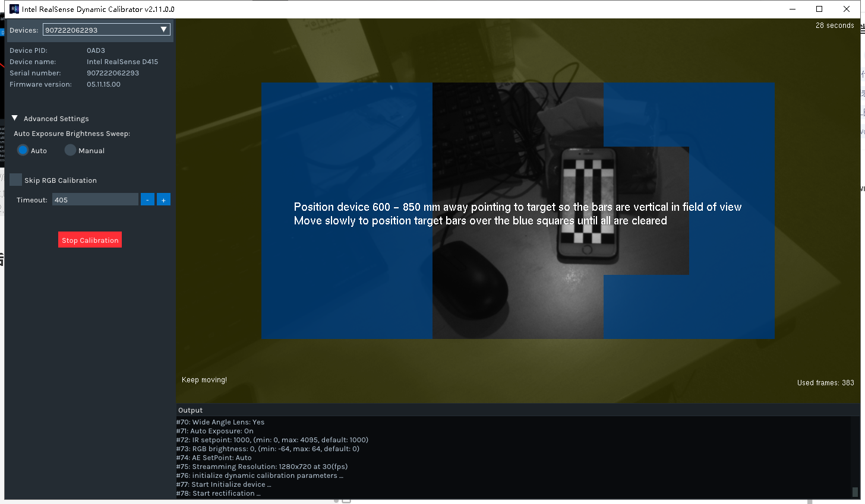Click the Output panel header
865x504 pixels.
(190, 410)
